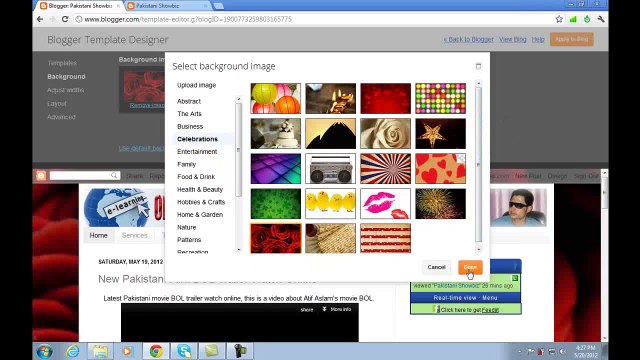Open Upload image option

coord(196,85)
